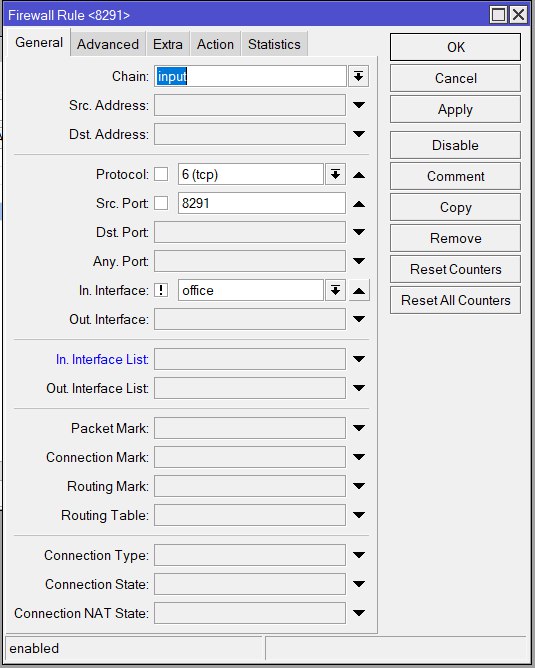Expand the Routing Mark field
Viewport: 535px width, 668px height.
[x=359, y=486]
